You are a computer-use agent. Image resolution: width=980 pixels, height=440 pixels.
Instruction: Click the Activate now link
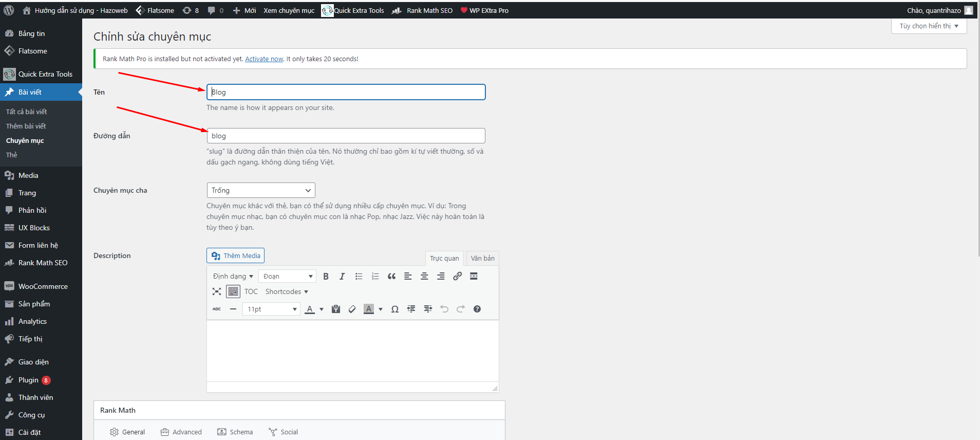pyautogui.click(x=264, y=59)
